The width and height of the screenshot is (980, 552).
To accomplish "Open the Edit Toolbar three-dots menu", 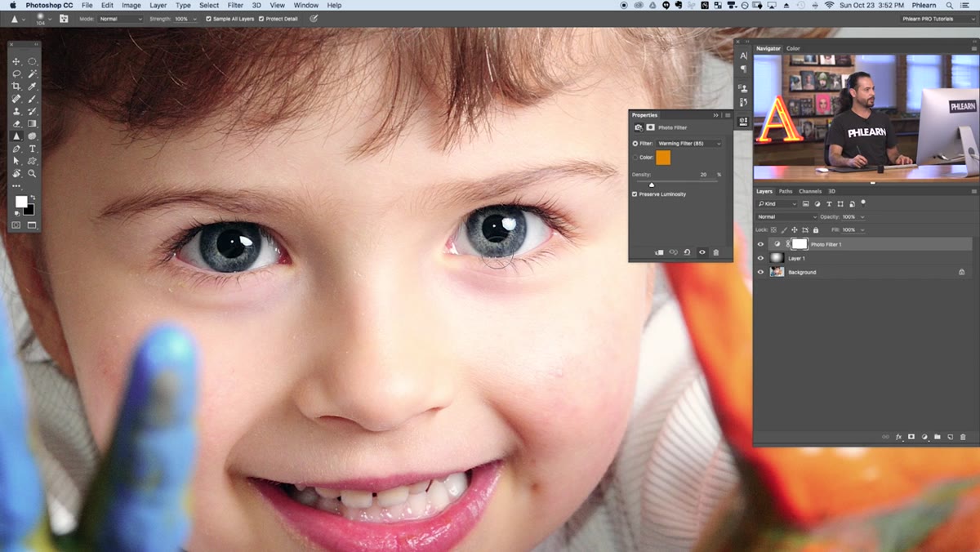I will [16, 186].
